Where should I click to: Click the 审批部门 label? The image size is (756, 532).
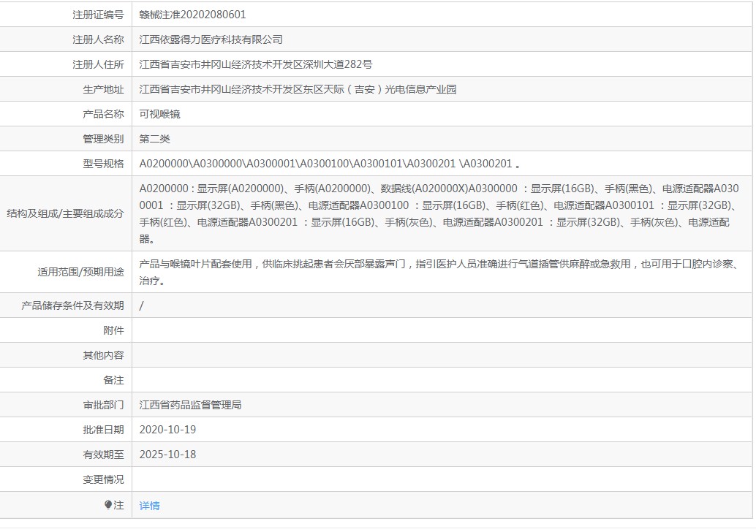tap(103, 405)
